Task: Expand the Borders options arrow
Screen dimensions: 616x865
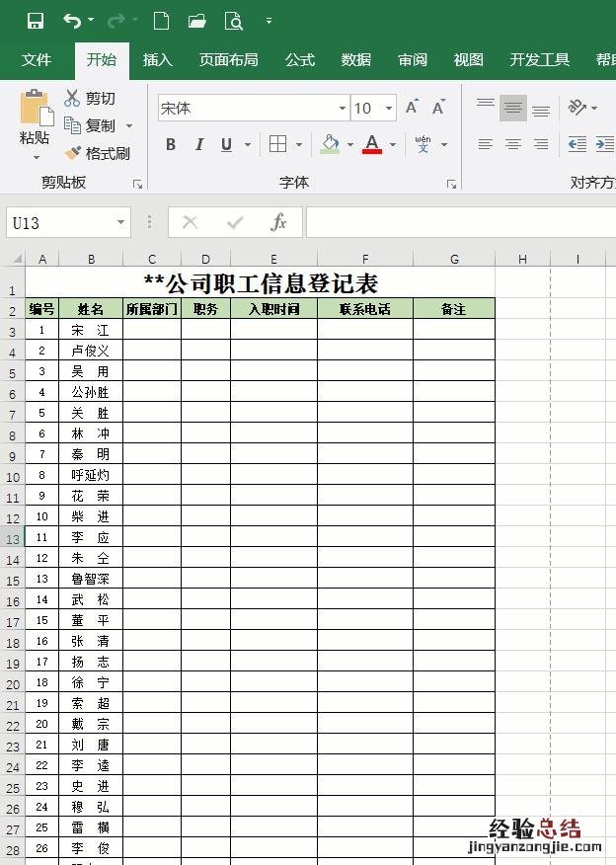Action: click(299, 145)
